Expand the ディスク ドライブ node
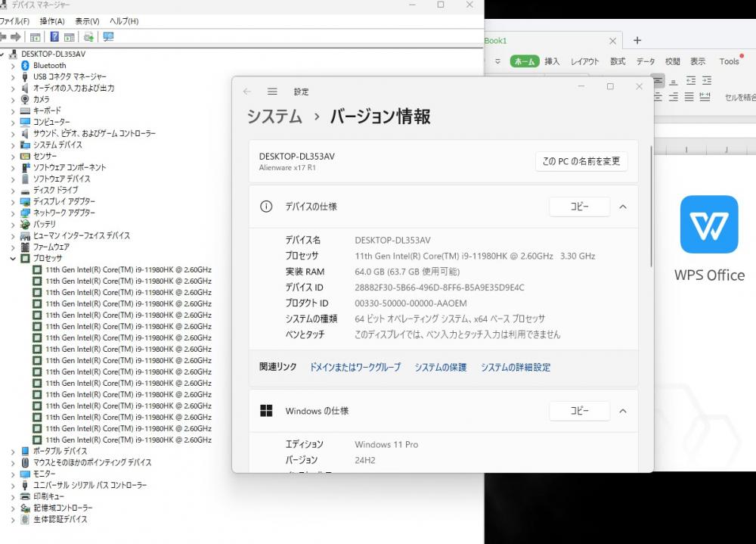 (x=13, y=190)
